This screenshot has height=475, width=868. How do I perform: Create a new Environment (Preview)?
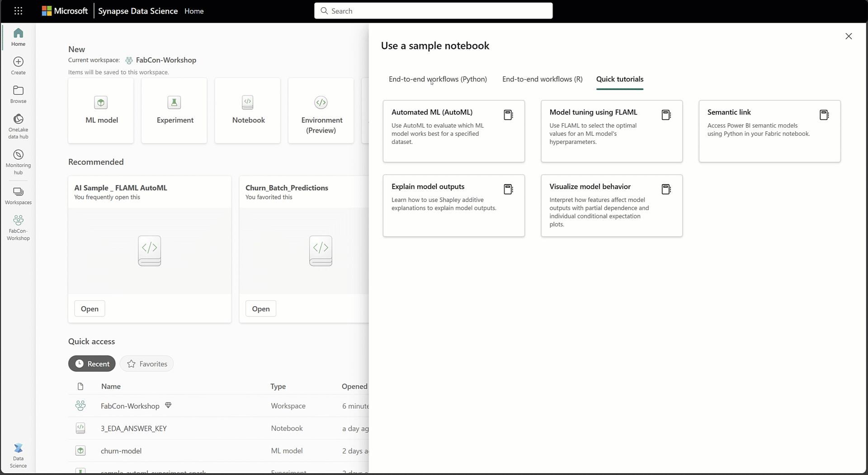click(321, 110)
